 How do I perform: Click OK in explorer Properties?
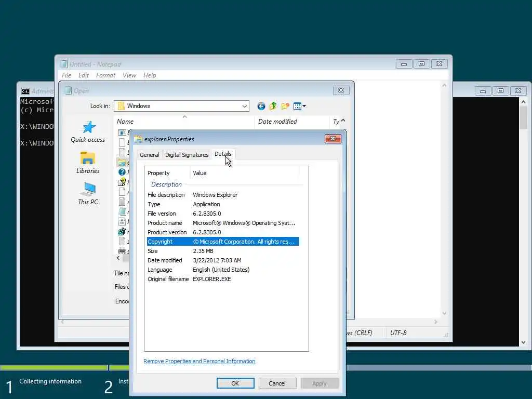click(235, 383)
